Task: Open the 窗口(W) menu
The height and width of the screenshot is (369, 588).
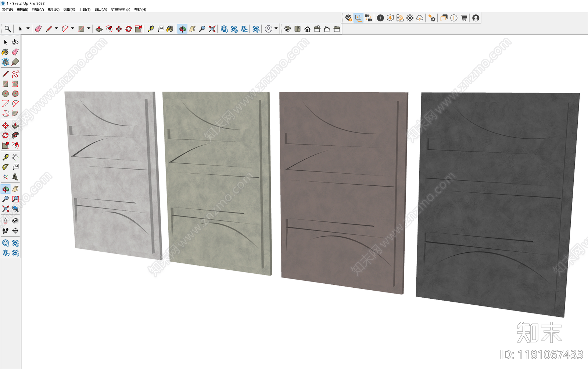Action: pos(101,10)
